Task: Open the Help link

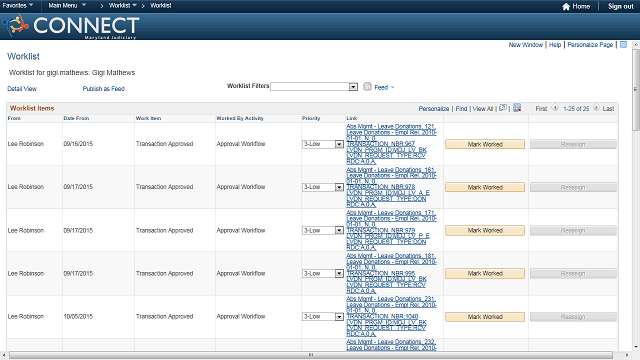Action: tap(555, 45)
